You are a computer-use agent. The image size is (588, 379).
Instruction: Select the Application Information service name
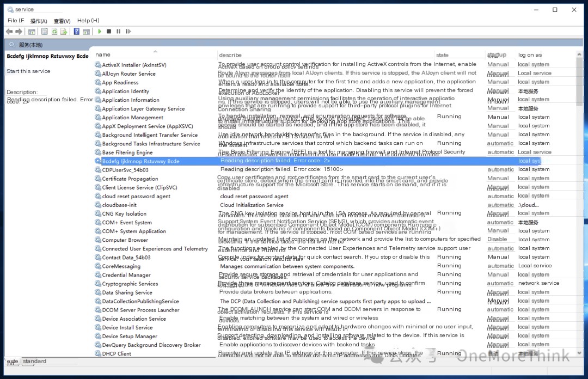(x=131, y=100)
